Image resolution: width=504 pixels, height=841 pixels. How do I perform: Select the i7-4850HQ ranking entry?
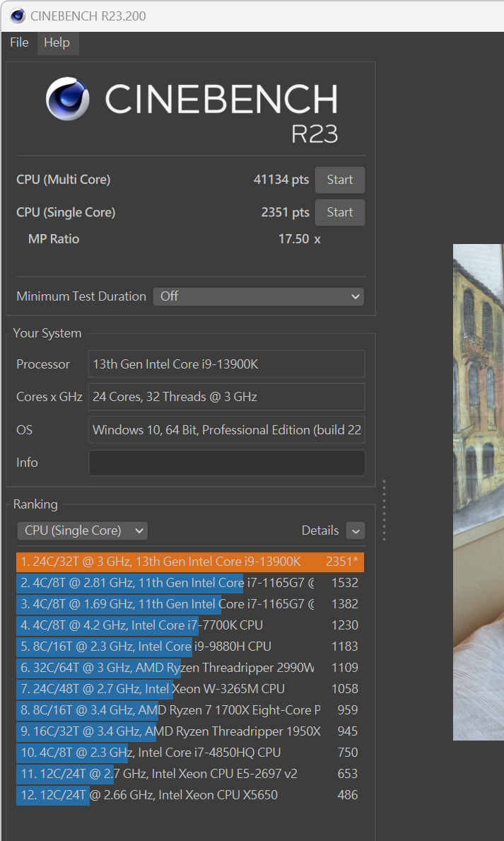[190, 753]
